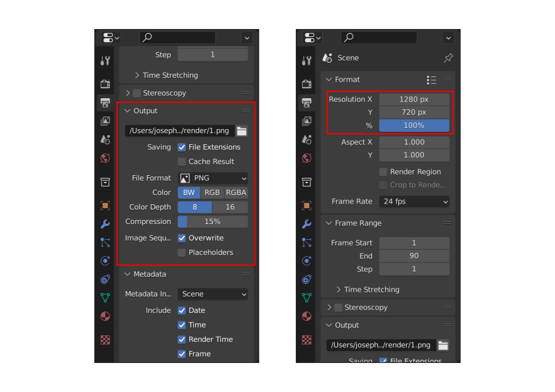Open Modifiers wrench tab in right panel
This screenshot has width=555, height=392.
pos(307,224)
